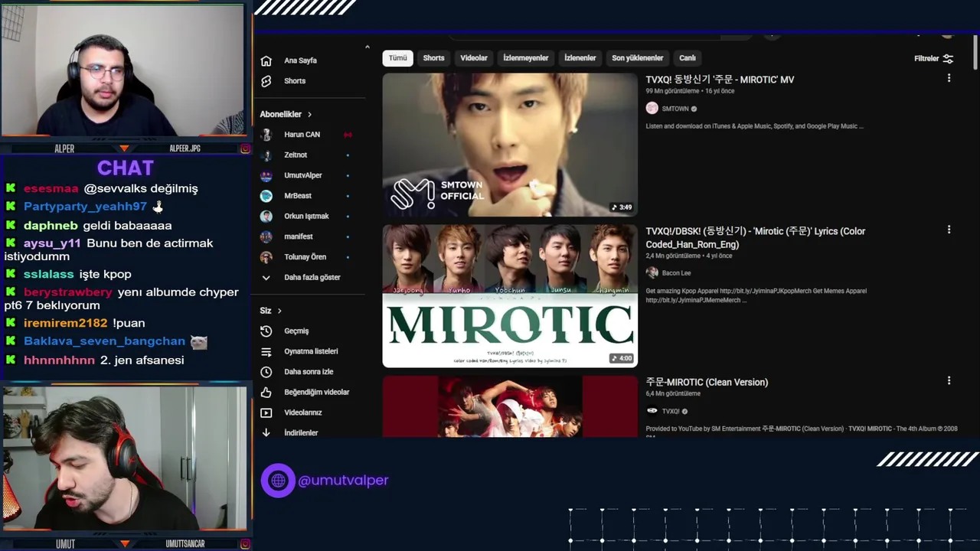
Task: Open MrBeast channel avatar
Action: (266, 196)
